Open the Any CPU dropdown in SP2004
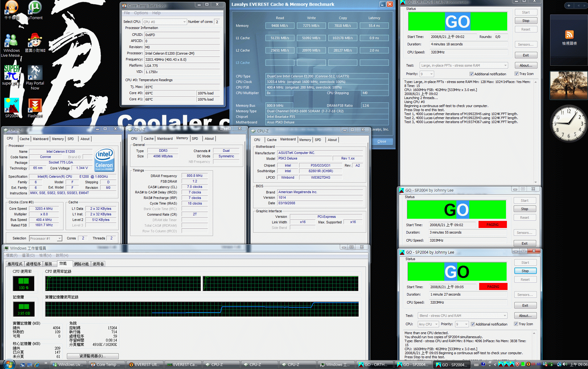Image resolution: width=588 pixels, height=369 pixels. pos(428,324)
